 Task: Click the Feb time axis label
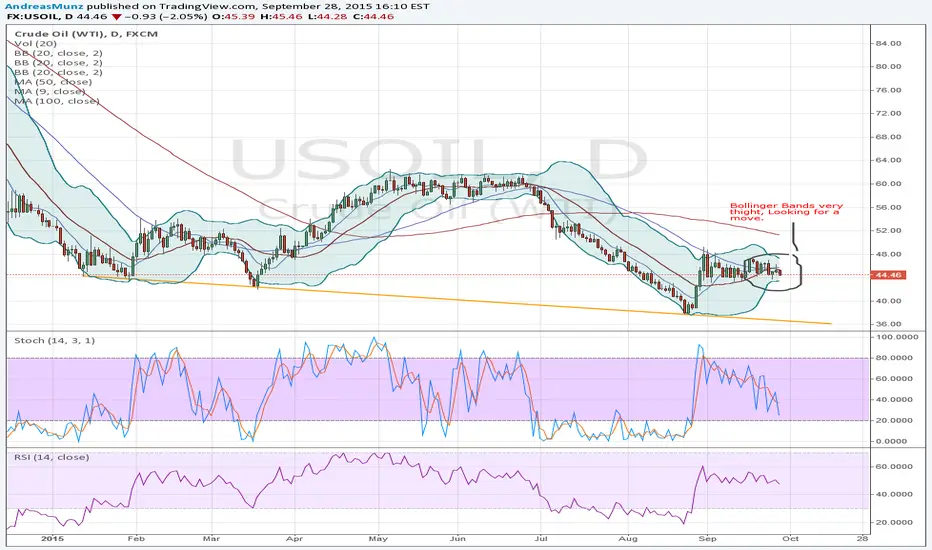136,539
